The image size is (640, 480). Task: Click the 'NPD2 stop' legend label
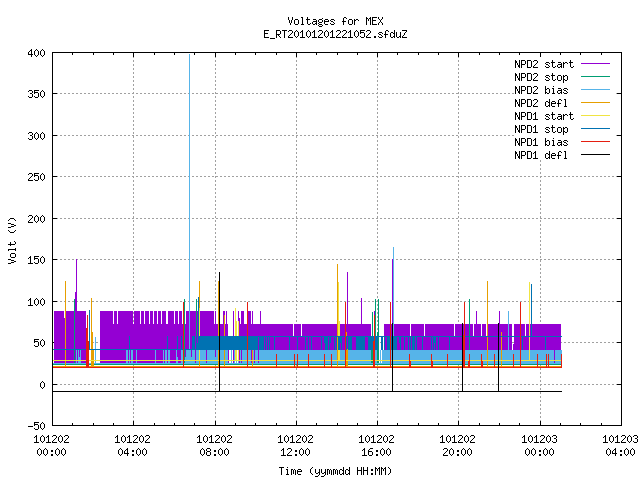pyautogui.click(x=541, y=77)
